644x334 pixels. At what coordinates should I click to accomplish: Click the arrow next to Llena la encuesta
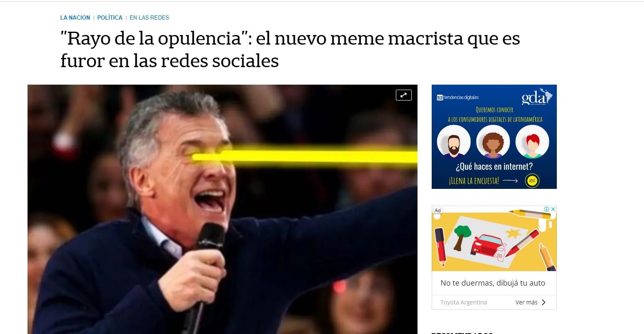coord(510,181)
